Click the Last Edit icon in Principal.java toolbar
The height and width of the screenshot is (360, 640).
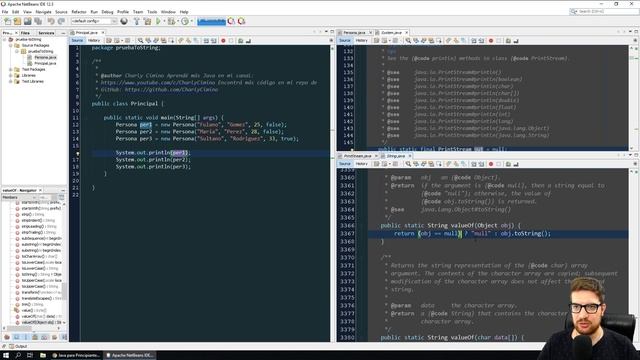pos(109,40)
